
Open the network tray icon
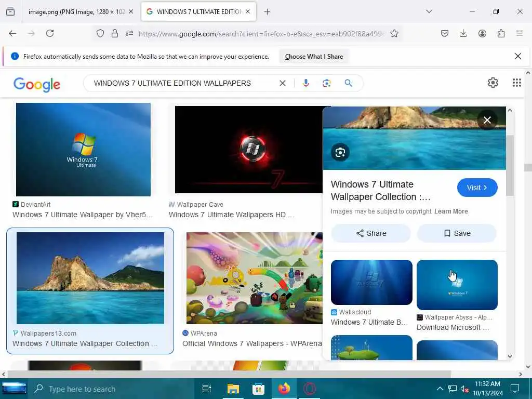(453, 389)
